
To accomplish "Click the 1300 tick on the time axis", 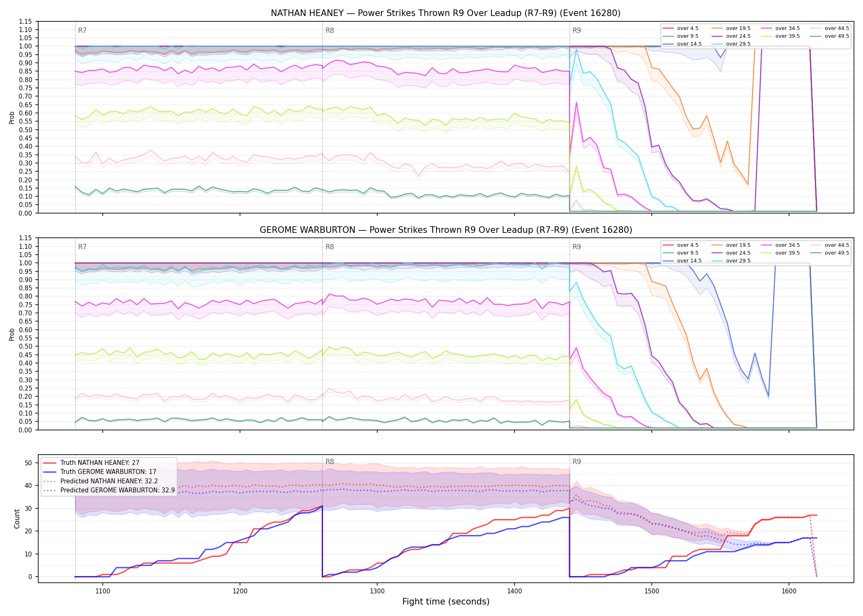I will point(377,591).
